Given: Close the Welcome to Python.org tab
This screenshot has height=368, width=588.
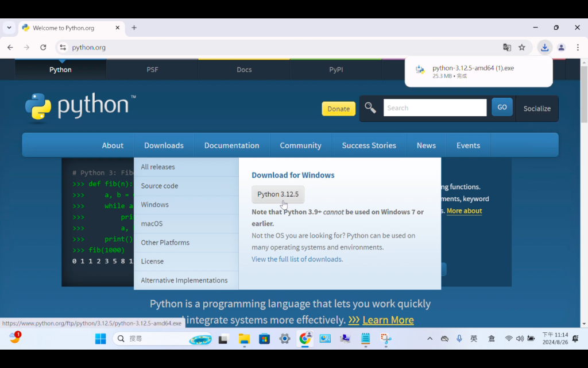Looking at the screenshot, I should 117,28.
